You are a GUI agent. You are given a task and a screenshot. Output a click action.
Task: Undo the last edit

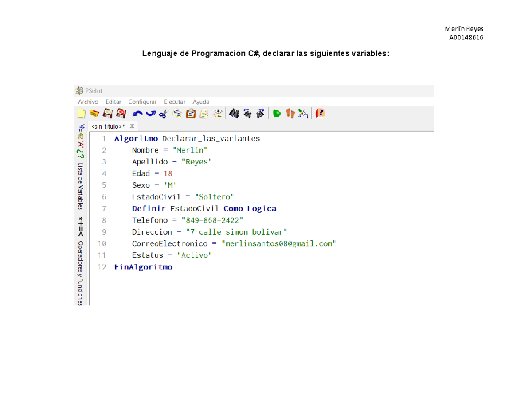(x=138, y=114)
